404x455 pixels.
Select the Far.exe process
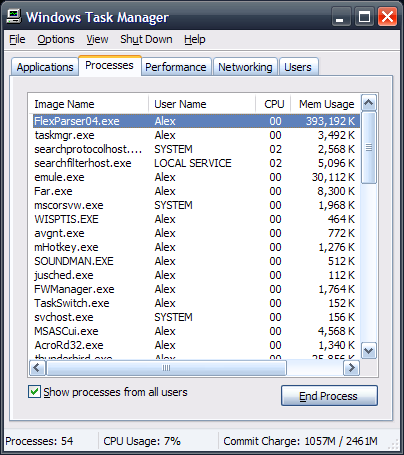196,191
